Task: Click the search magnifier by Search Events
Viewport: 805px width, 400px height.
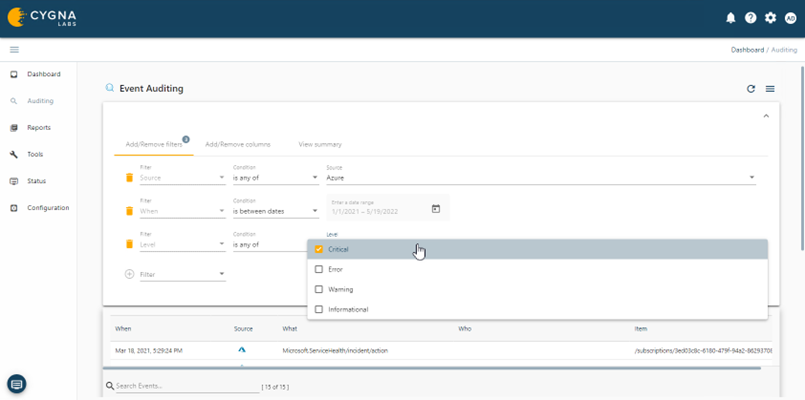Action: click(x=109, y=386)
